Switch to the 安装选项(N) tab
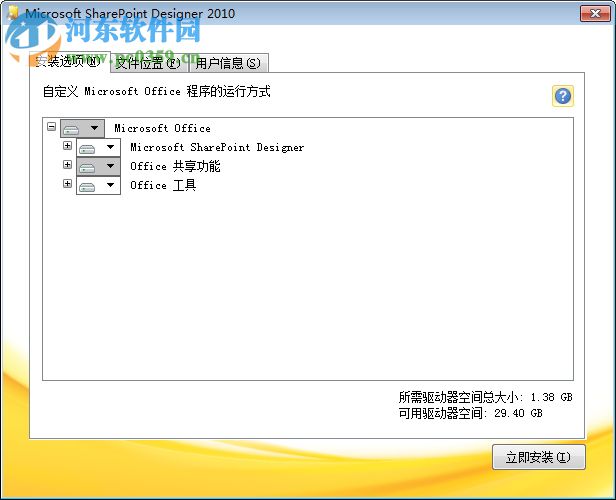Image resolution: width=616 pixels, height=500 pixels. pos(69,62)
